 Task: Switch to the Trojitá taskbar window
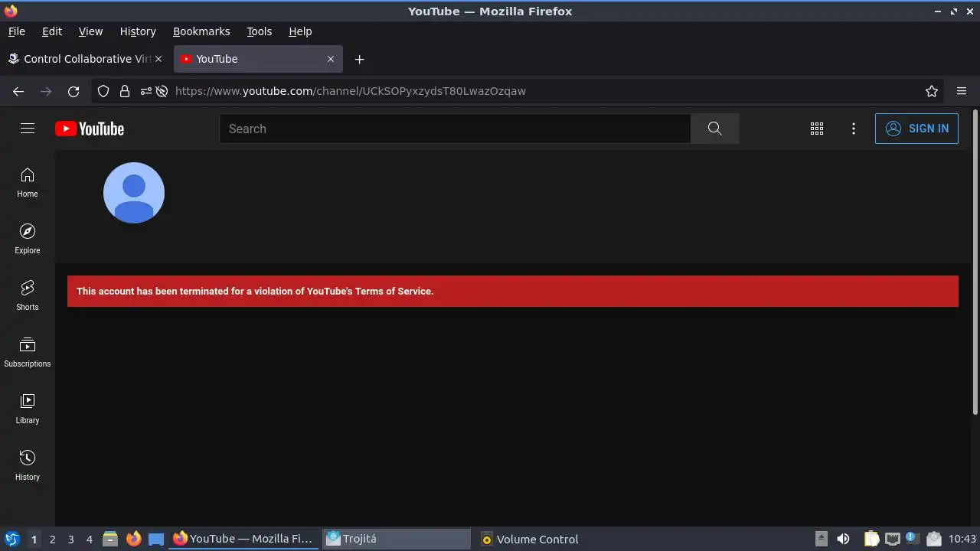coord(397,539)
